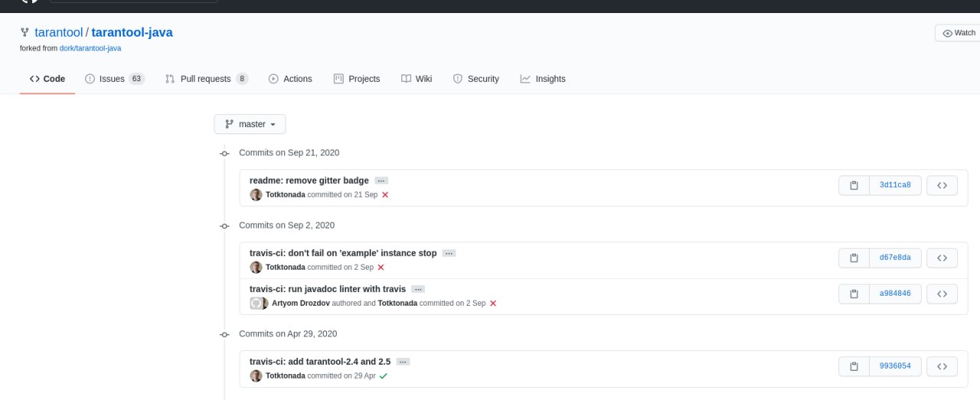980x400 pixels.
Task: Expand tarantool-2.4 and 2.5 commit description
Action: pyautogui.click(x=403, y=362)
